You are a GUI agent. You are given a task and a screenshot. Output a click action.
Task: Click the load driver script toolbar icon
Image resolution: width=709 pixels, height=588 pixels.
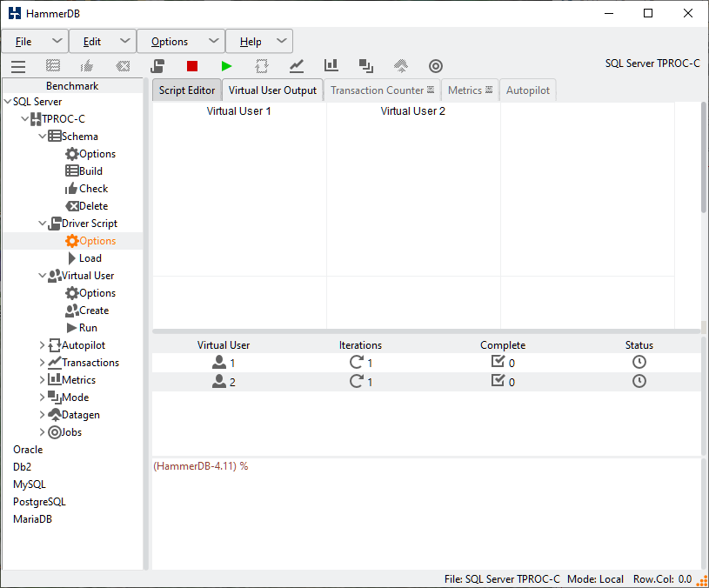[157, 66]
